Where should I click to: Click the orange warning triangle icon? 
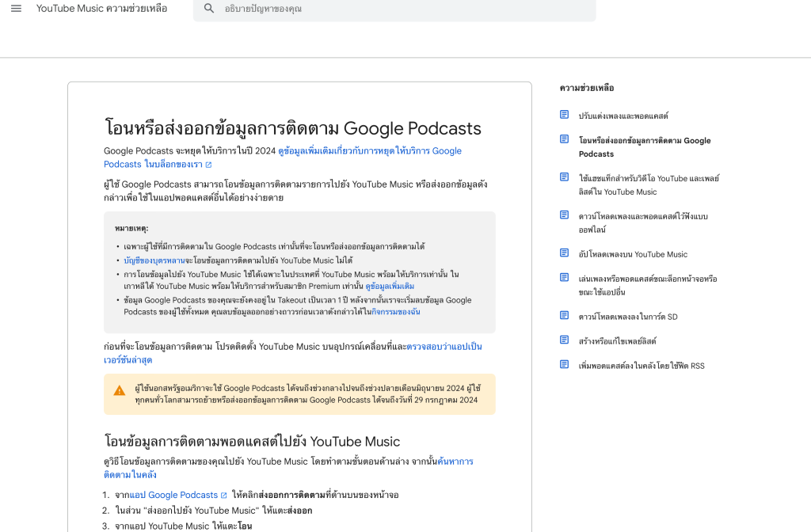[120, 390]
